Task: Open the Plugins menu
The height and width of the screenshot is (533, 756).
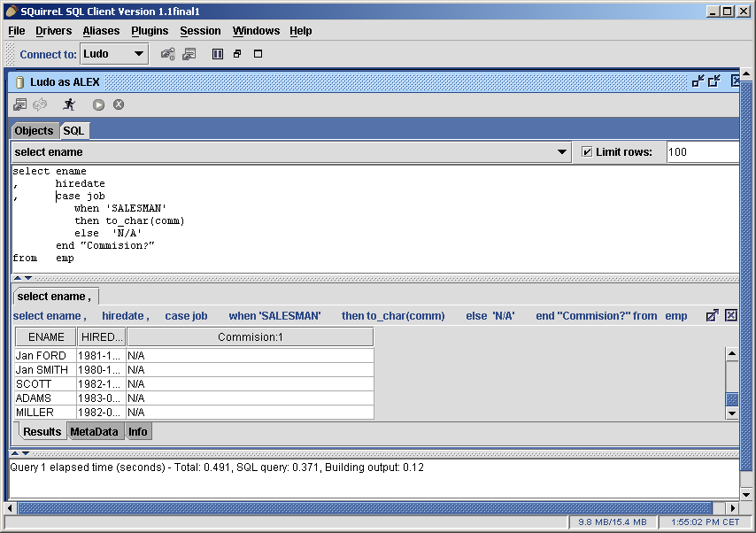Action: pos(150,31)
